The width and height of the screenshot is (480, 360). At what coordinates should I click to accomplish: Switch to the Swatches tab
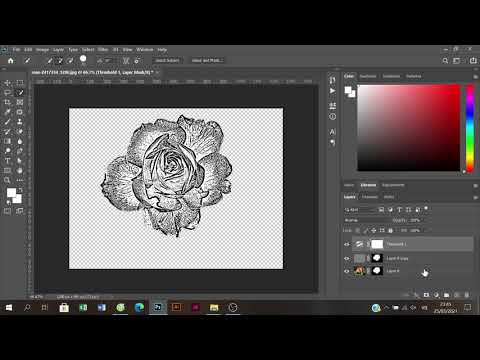pyautogui.click(x=368, y=76)
